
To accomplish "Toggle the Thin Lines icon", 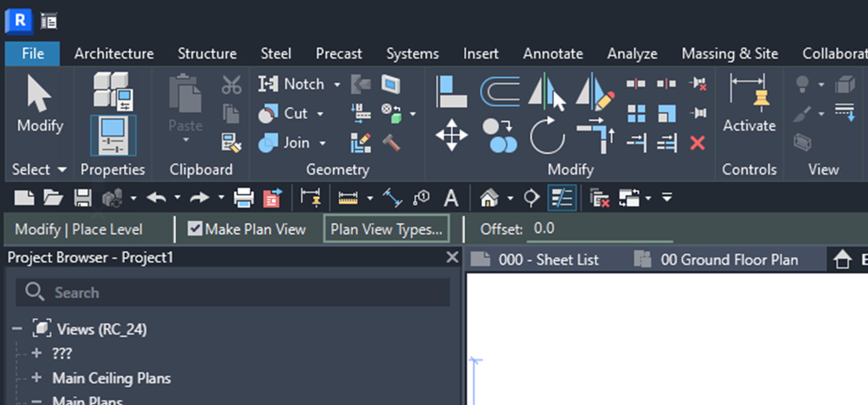I will 562,198.
